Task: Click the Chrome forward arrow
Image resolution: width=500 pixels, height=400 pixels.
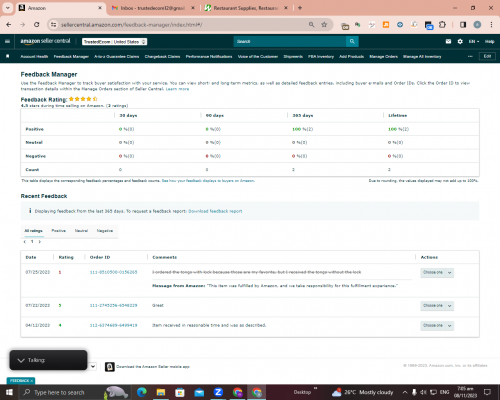Action: pos(22,25)
